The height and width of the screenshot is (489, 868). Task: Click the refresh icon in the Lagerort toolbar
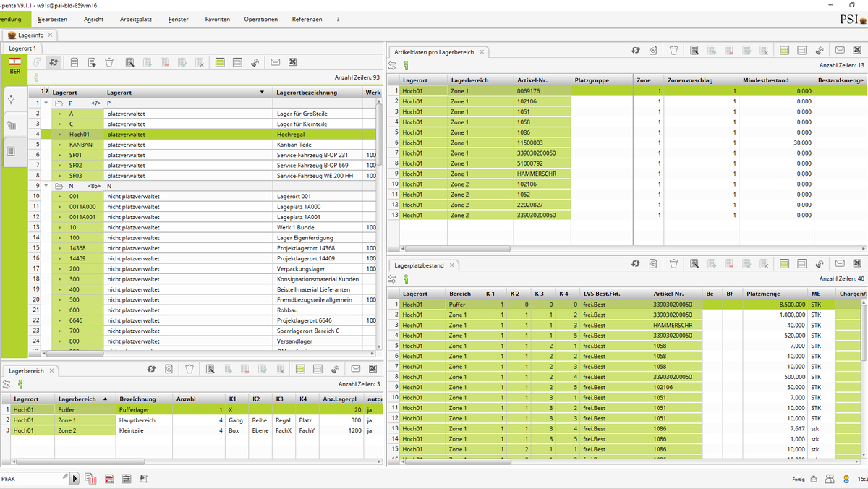(x=54, y=63)
